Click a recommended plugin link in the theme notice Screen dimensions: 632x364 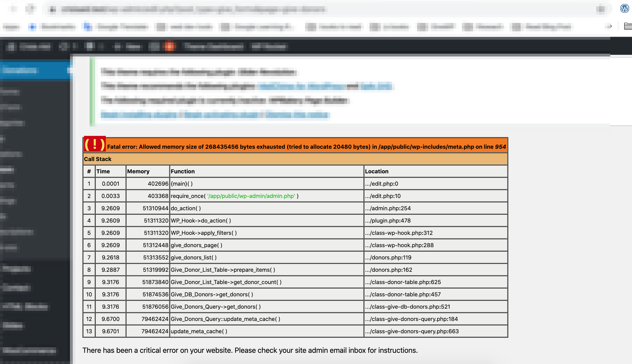tap(300, 87)
